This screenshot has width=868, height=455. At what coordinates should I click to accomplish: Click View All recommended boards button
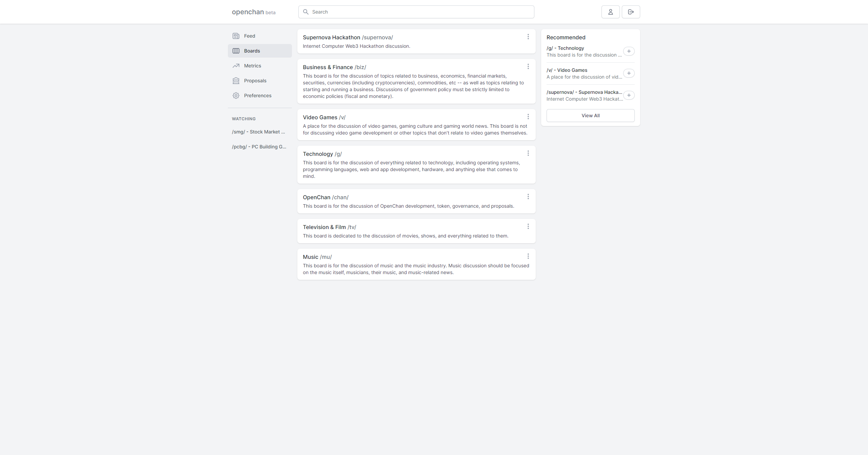[x=590, y=116]
